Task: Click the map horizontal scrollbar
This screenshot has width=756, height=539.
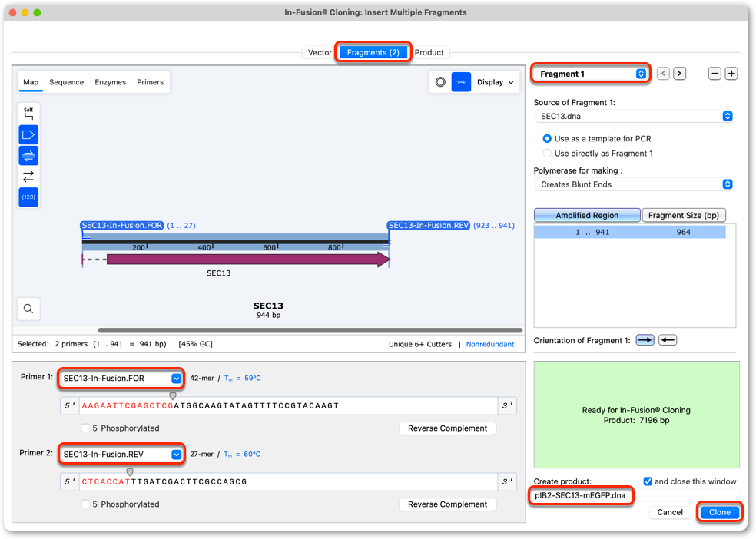Action: click(x=310, y=330)
